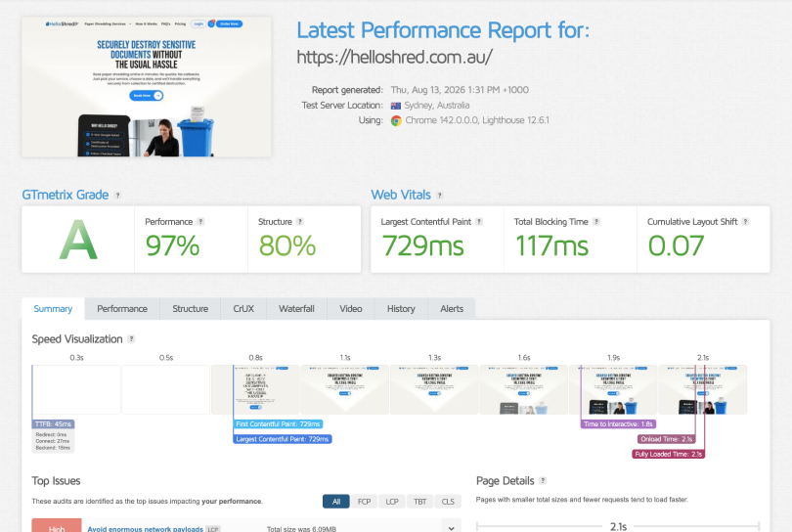Click Speed Visualization help icon
Viewport: 792px width, 532px height.
pyautogui.click(x=131, y=339)
